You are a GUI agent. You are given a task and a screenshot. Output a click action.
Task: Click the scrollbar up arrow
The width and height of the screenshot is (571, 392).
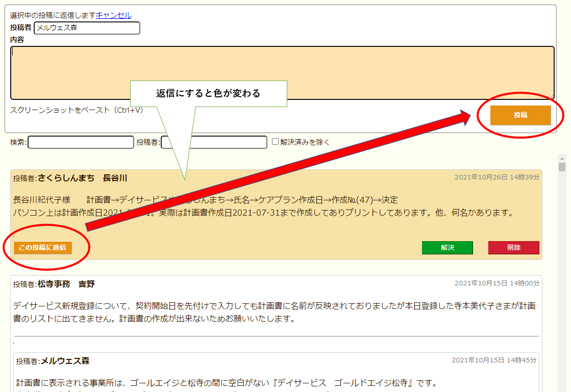tap(562, 158)
